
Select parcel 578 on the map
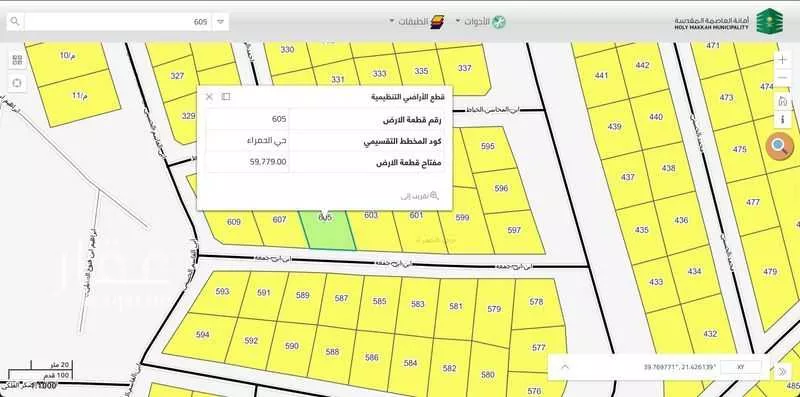click(x=537, y=302)
